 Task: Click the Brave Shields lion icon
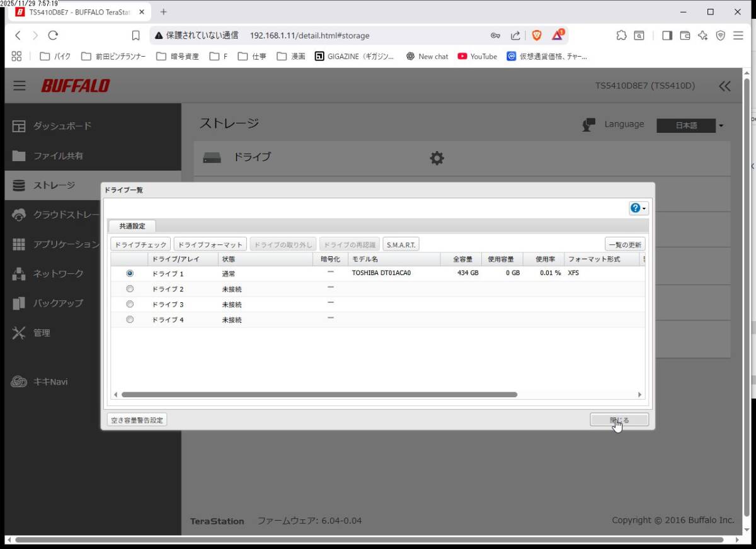tap(537, 35)
